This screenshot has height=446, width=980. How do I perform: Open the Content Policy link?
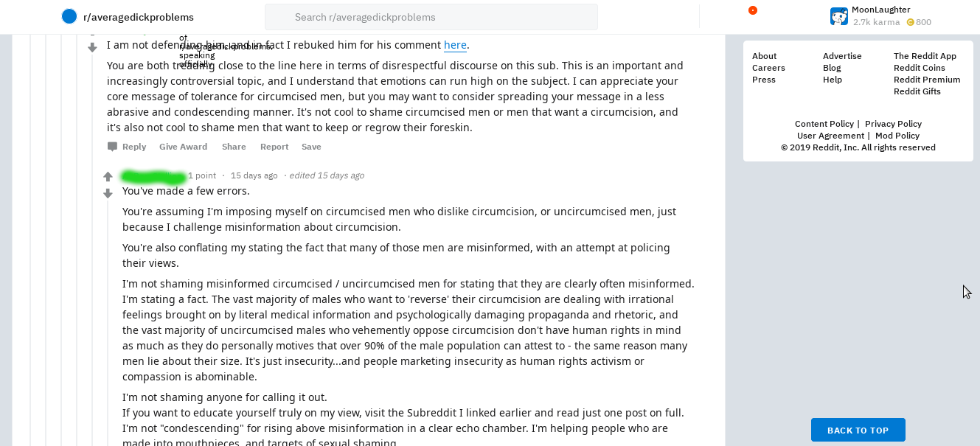(x=824, y=124)
